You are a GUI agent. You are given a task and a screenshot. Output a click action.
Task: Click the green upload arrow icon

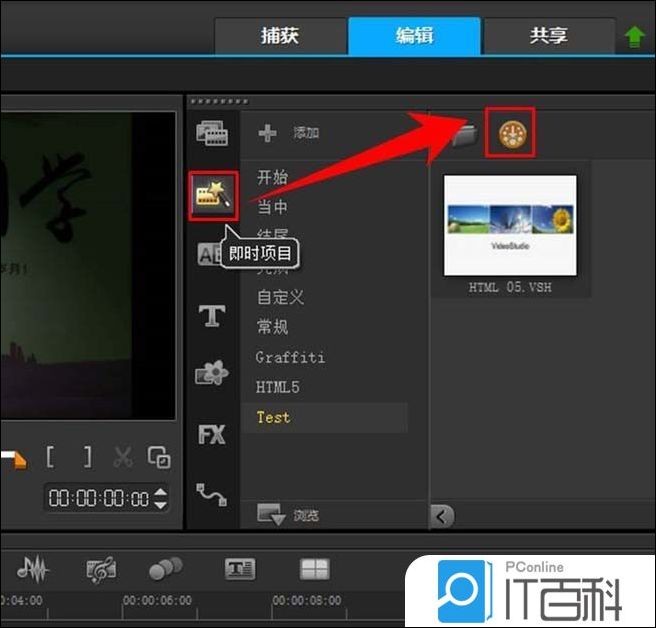pos(634,37)
